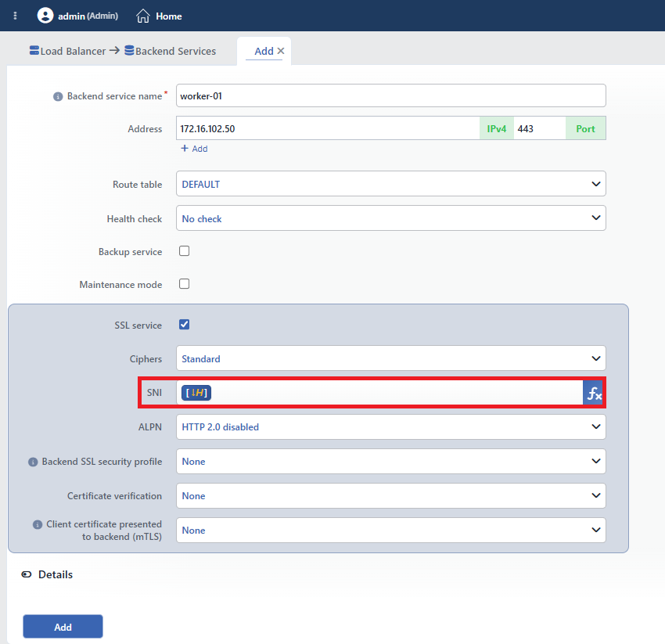Click the green Port label

tap(586, 128)
